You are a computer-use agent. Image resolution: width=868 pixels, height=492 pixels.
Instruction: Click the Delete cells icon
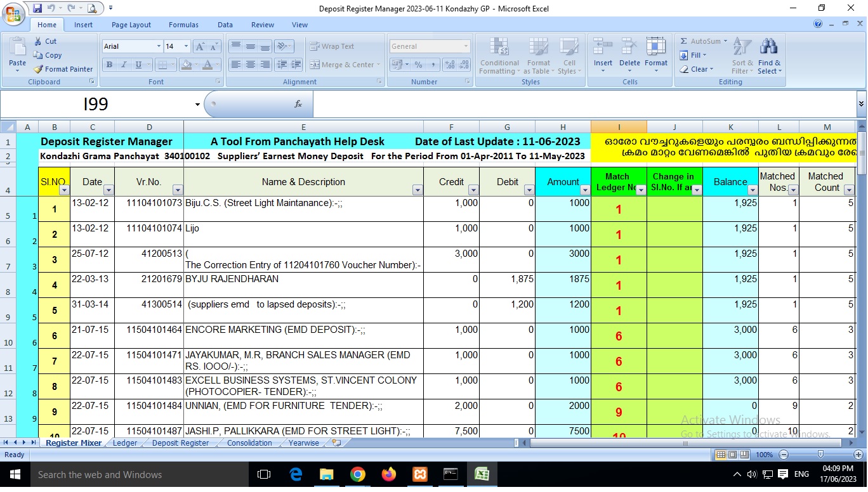click(629, 48)
